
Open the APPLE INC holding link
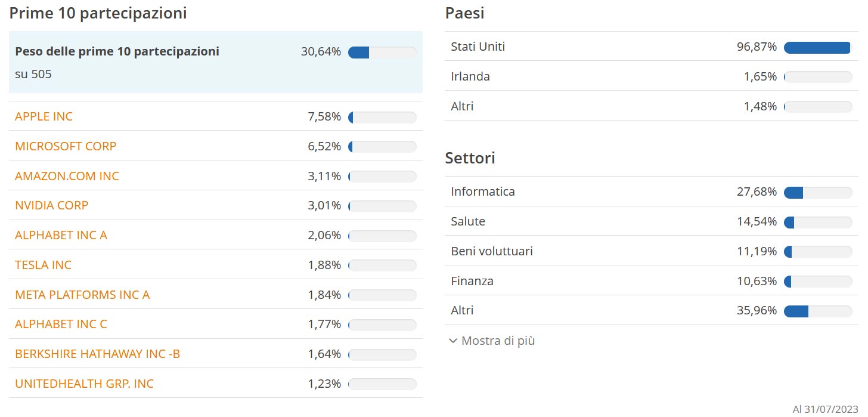[44, 116]
